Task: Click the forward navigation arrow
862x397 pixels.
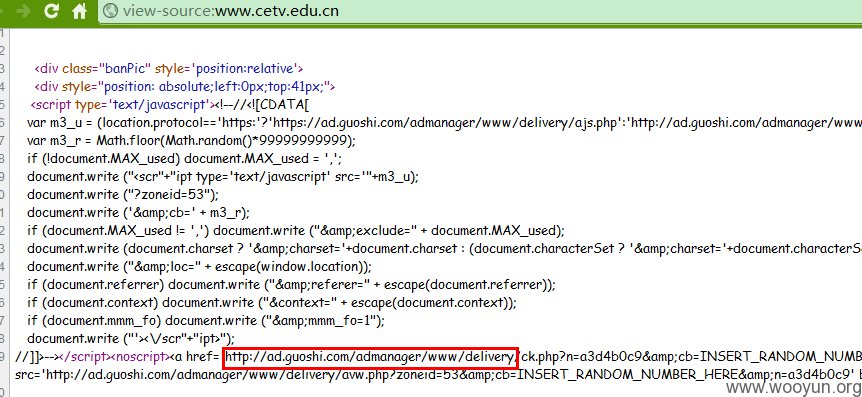Action: (23, 11)
